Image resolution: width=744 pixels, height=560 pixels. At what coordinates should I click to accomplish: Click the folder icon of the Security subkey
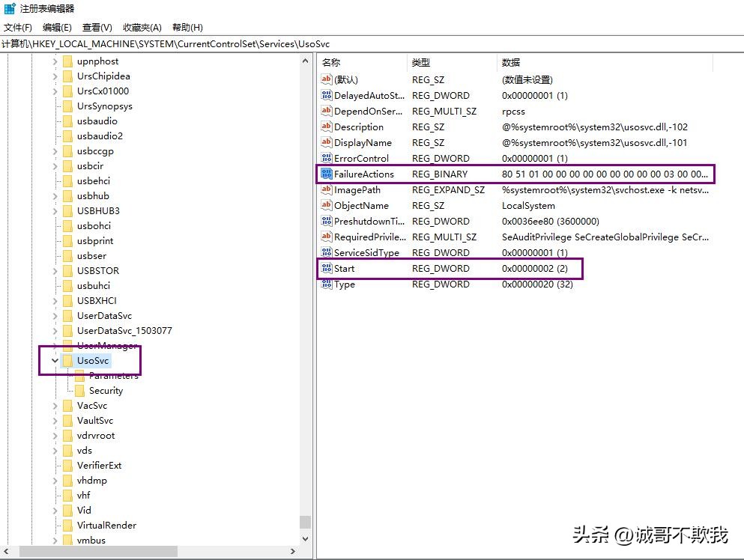pyautogui.click(x=80, y=390)
